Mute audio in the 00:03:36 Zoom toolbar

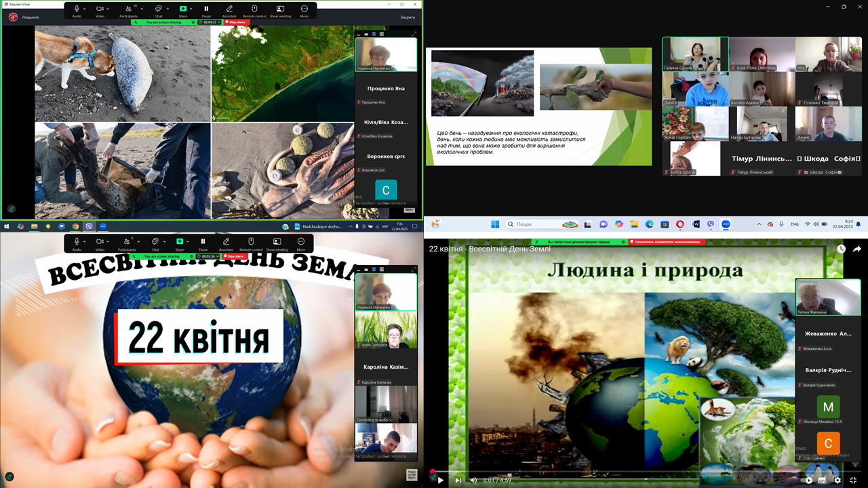point(77,243)
